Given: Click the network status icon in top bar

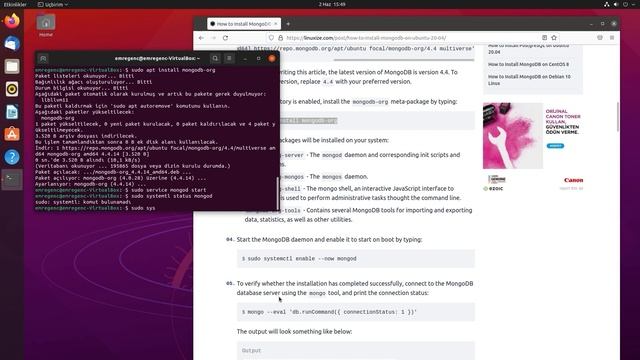Looking at the screenshot, I should [607, 4].
